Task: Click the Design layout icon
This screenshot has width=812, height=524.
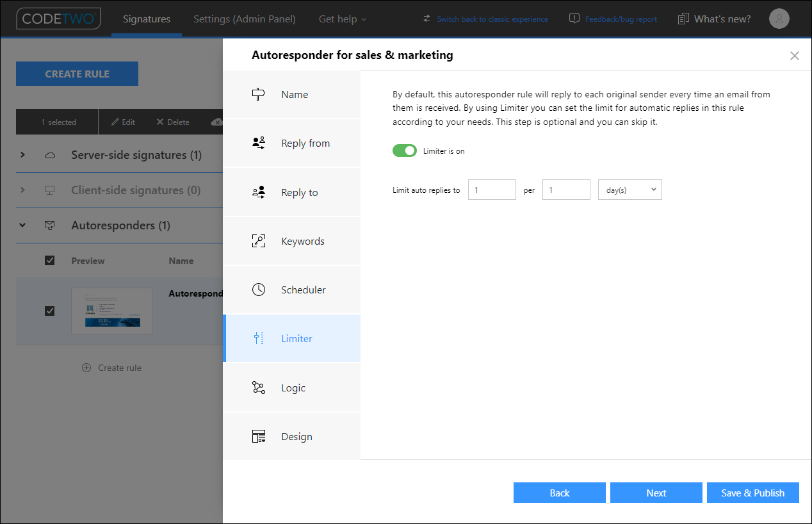Action: (258, 436)
